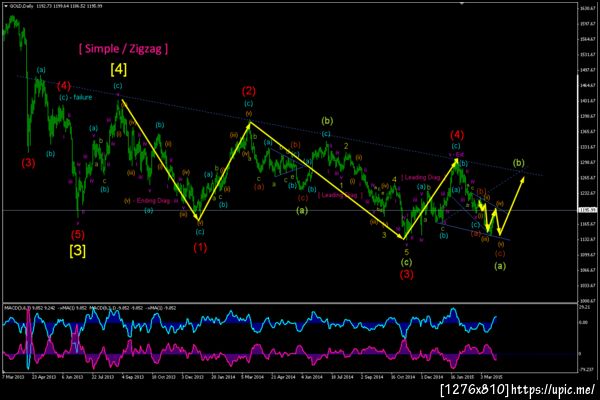
Task: Click the '4 Jun 2014' date label
Action: tap(312, 377)
